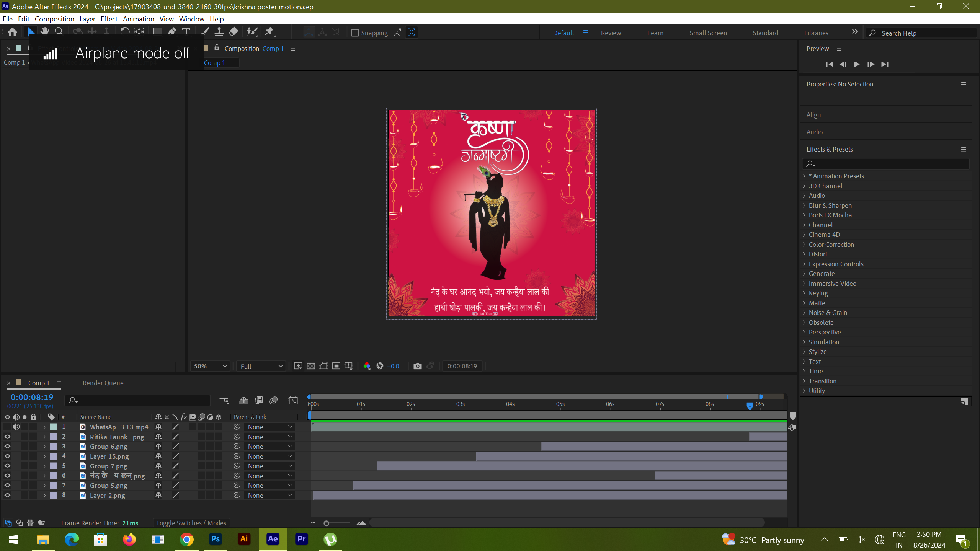980x551 pixels.
Task: Jump to first frame in Preview
Action: point(830,64)
